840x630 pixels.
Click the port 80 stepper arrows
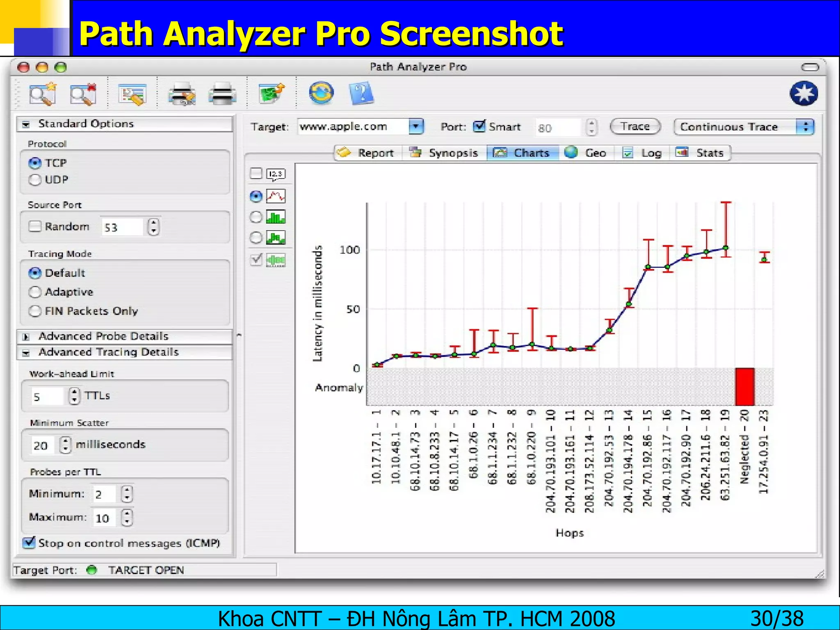(x=591, y=127)
